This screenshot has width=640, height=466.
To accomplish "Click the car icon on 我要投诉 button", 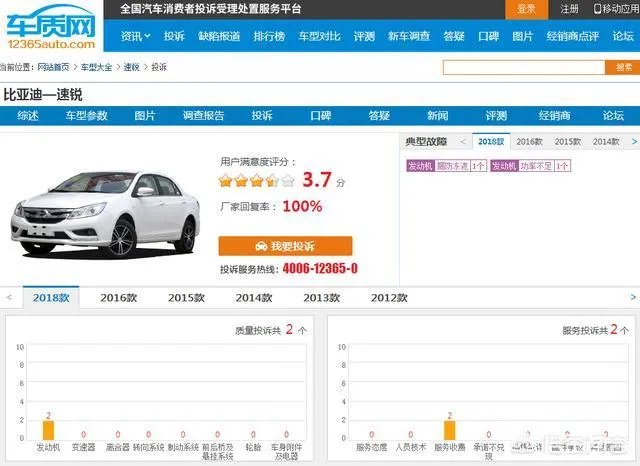I will [261, 246].
